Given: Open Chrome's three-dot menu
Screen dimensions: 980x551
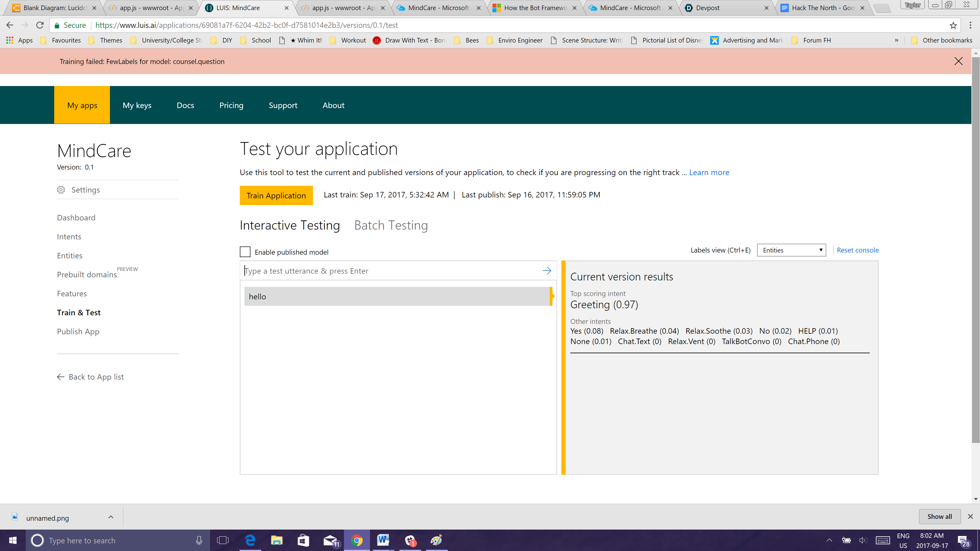Looking at the screenshot, I should [x=970, y=25].
